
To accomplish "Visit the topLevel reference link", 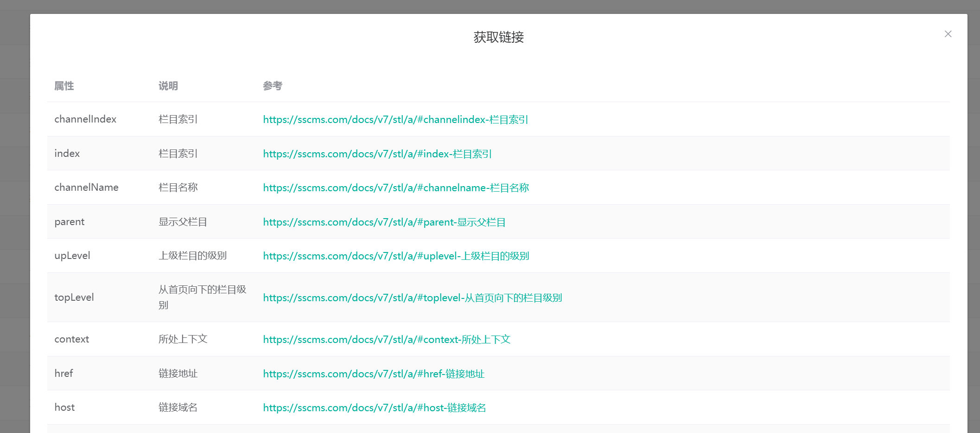I will pos(412,298).
